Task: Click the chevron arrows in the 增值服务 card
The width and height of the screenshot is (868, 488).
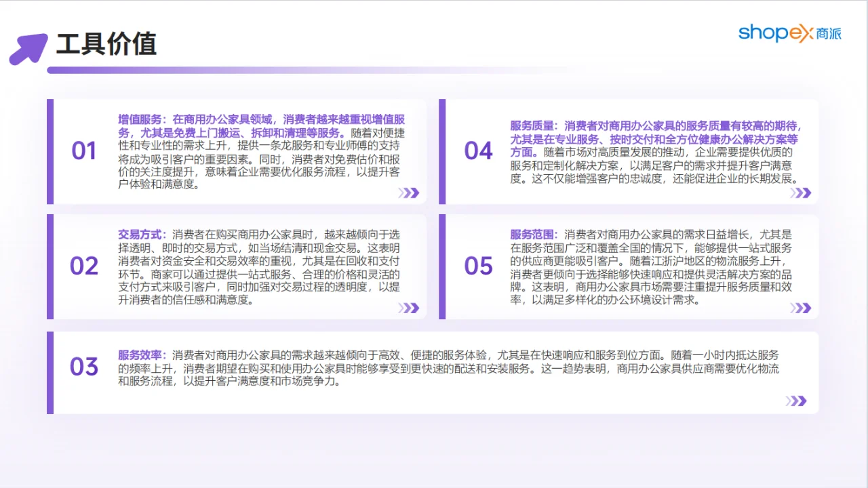Action: [x=409, y=193]
